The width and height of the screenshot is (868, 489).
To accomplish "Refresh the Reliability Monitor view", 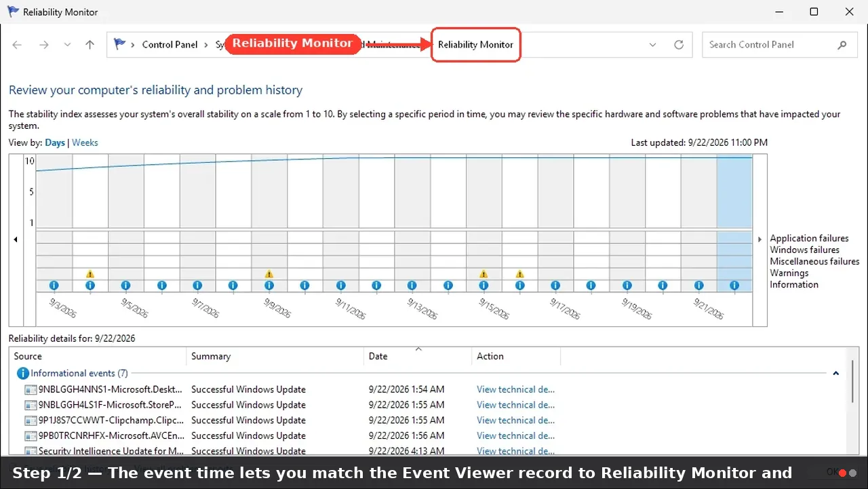I will pos(679,45).
